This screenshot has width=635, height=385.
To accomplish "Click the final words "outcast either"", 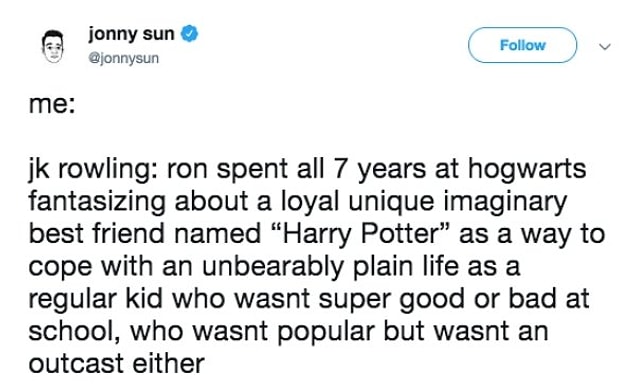I will pyautogui.click(x=117, y=364).
